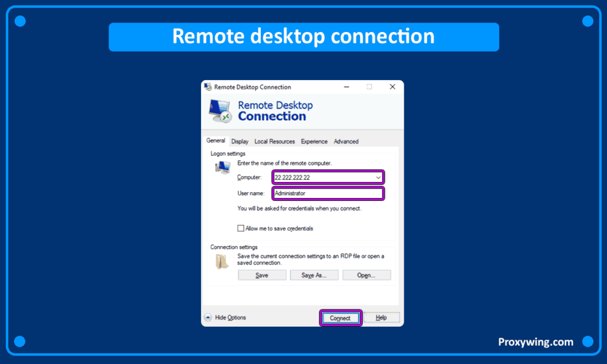Select the General tab
Viewport: 607px width, 364px height.
(x=216, y=141)
